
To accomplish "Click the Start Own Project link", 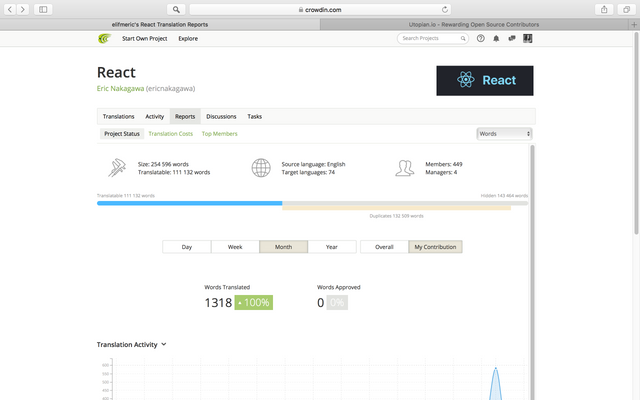I will click(144, 38).
